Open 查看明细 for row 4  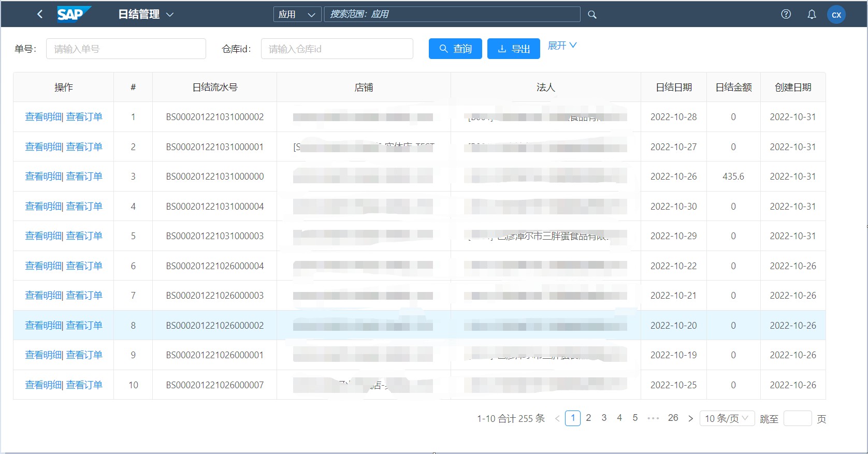coord(44,207)
